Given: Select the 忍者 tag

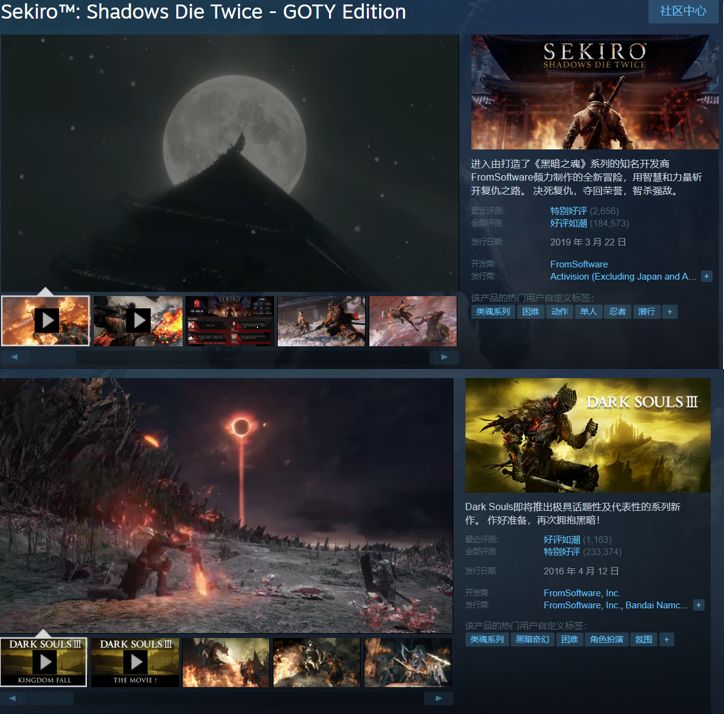Looking at the screenshot, I should (617, 312).
